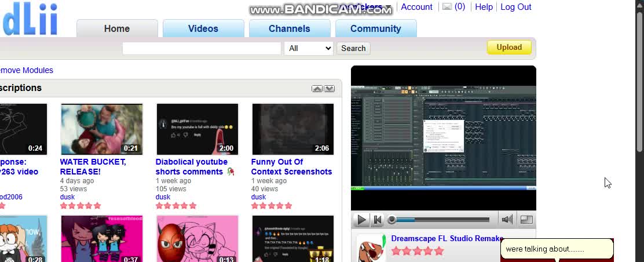
Task: Open the 0:37 pink chibi characters thumbnail
Action: [x=102, y=239]
